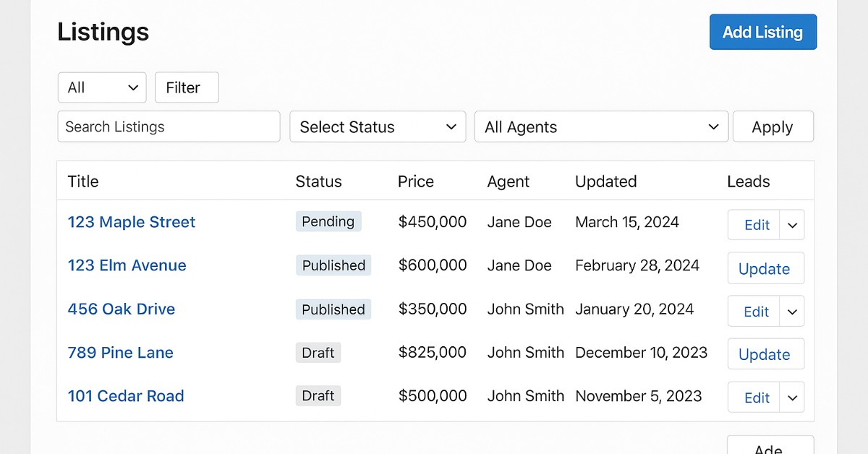Edit the 123 Maple Street listing
This screenshot has height=454, width=868.
756,225
